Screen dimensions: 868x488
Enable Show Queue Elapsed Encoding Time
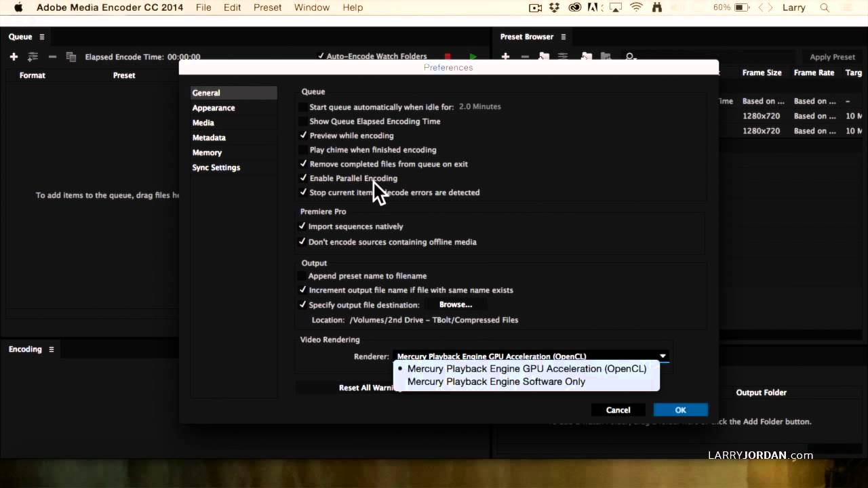click(302, 121)
